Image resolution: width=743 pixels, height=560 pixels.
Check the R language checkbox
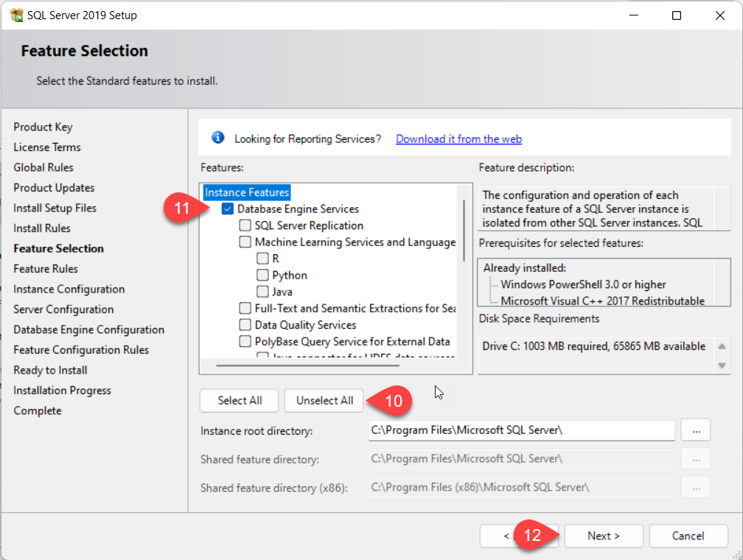(x=262, y=259)
